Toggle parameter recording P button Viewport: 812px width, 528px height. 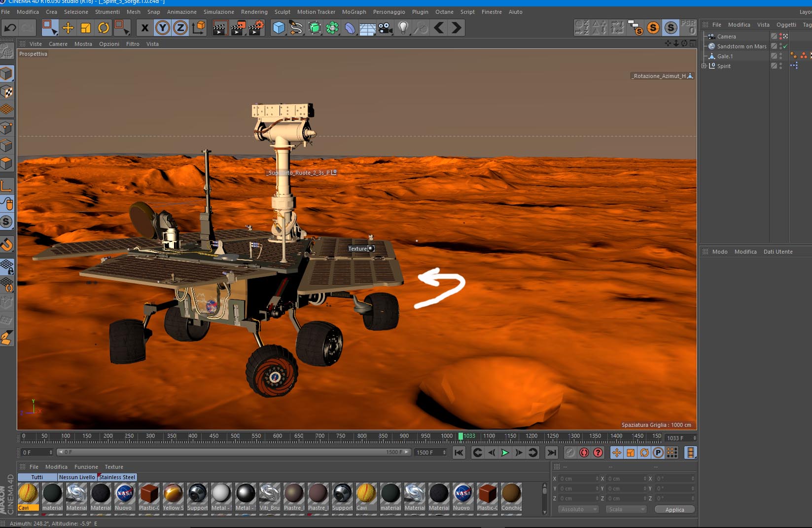click(658, 453)
